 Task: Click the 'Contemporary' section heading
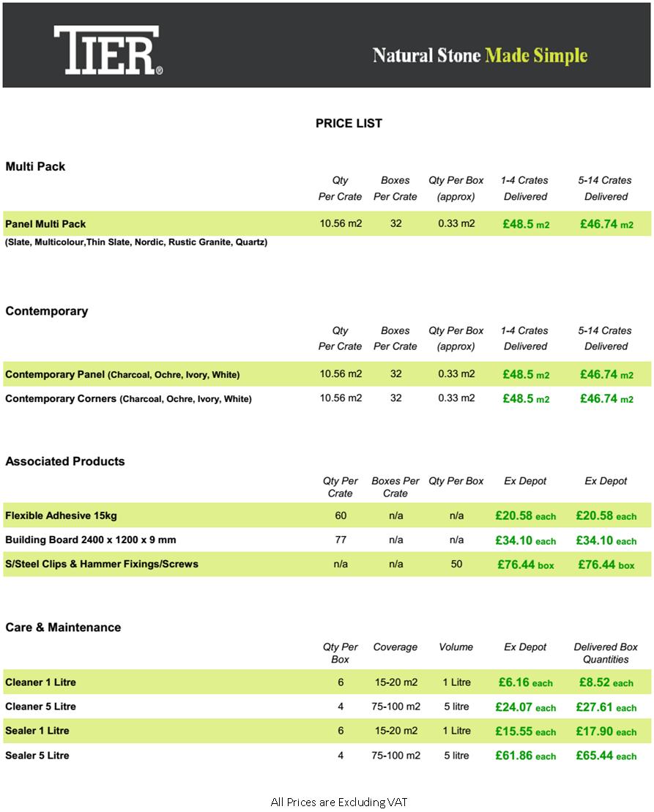tap(47, 310)
